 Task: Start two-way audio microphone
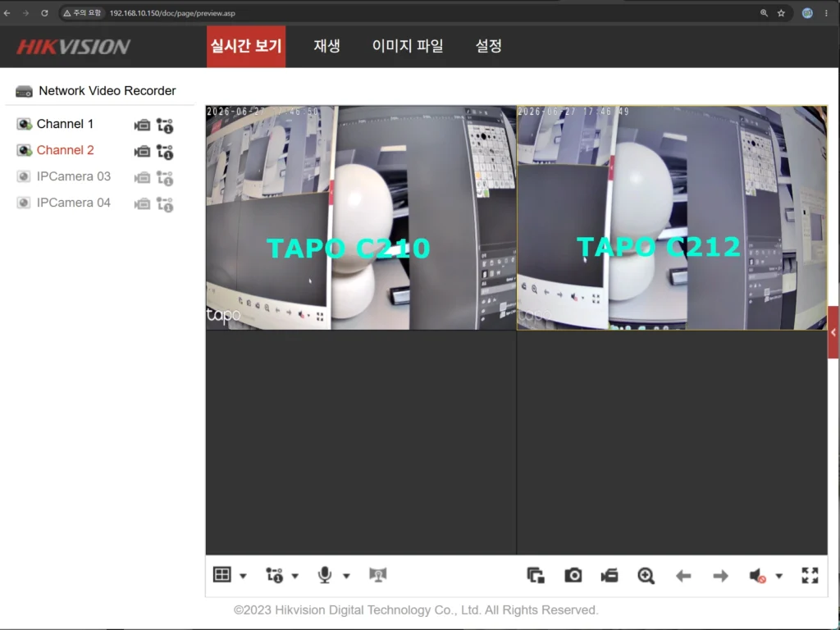(x=325, y=575)
